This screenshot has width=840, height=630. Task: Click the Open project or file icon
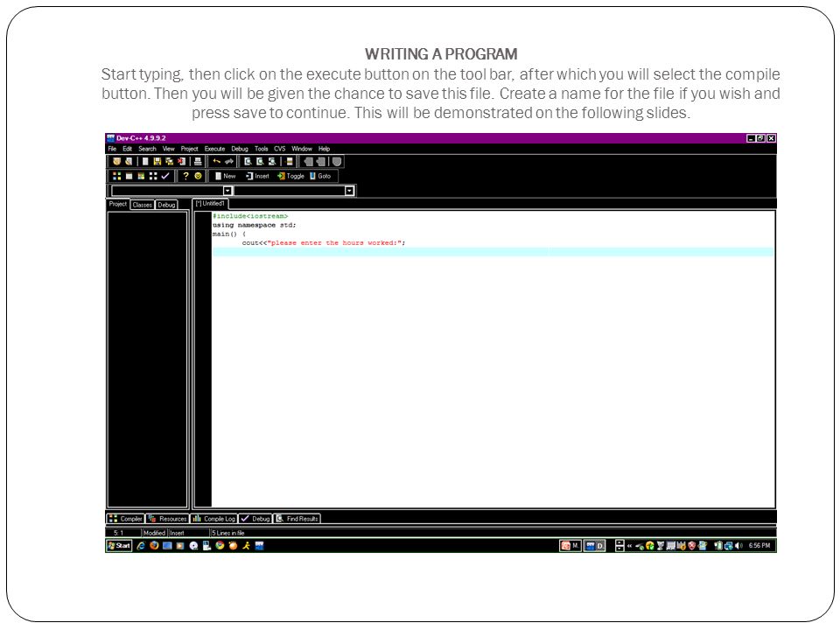coord(129,161)
